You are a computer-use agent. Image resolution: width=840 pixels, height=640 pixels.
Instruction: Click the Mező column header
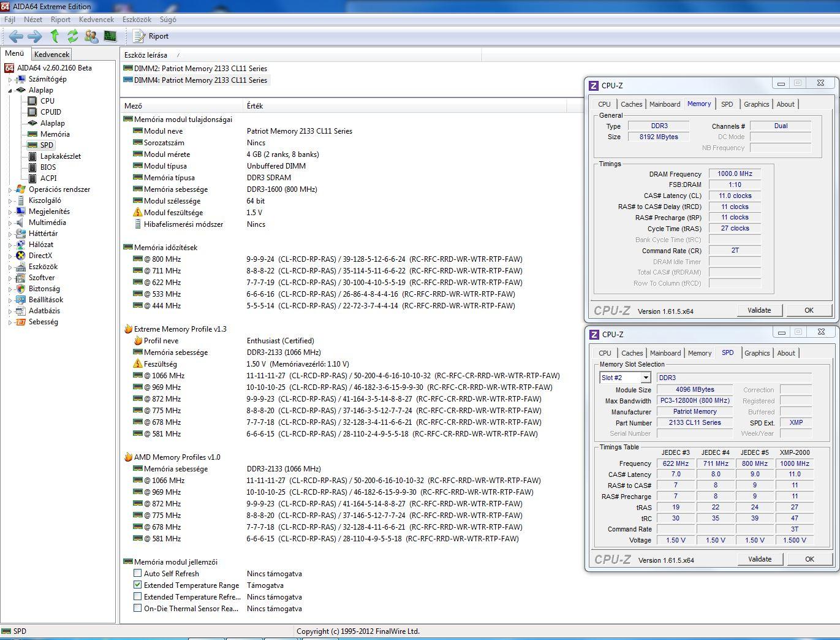point(133,106)
